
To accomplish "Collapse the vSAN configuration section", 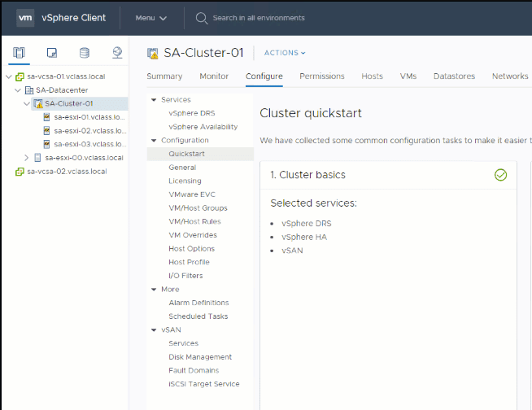I will 153,329.
